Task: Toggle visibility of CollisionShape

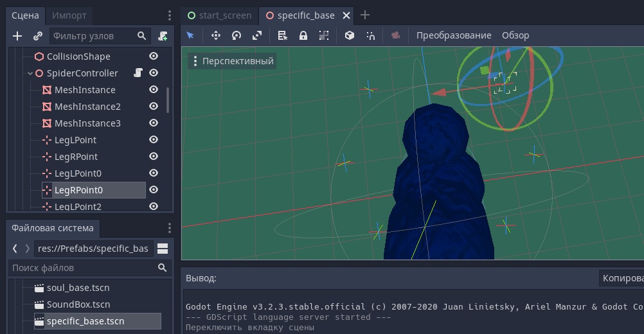Action: pos(154,57)
